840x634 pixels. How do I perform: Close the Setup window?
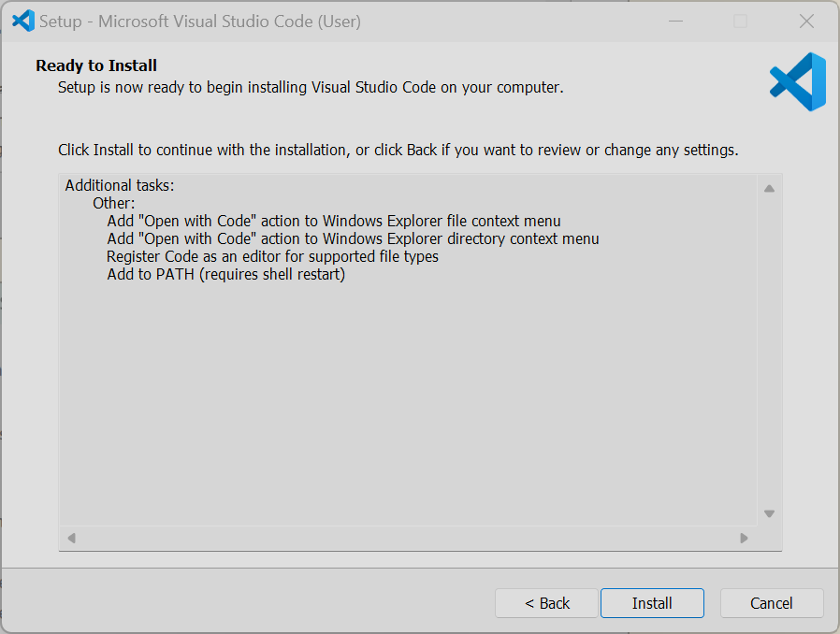806,21
